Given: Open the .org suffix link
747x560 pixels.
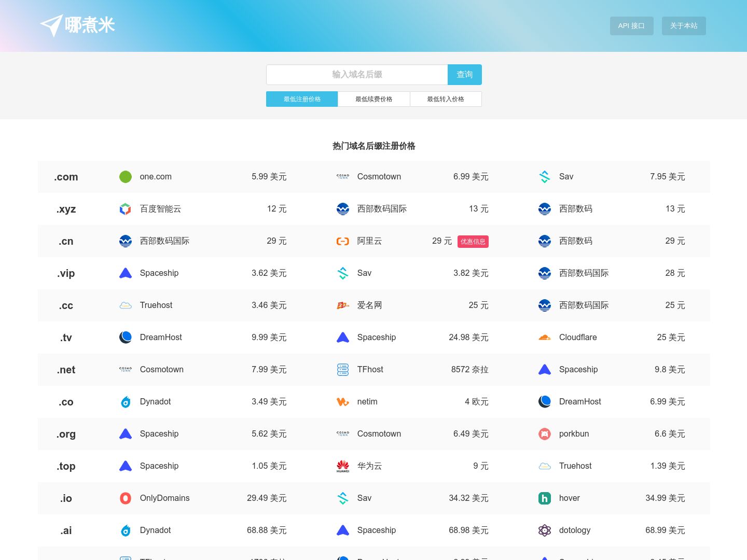Looking at the screenshot, I should 66,434.
